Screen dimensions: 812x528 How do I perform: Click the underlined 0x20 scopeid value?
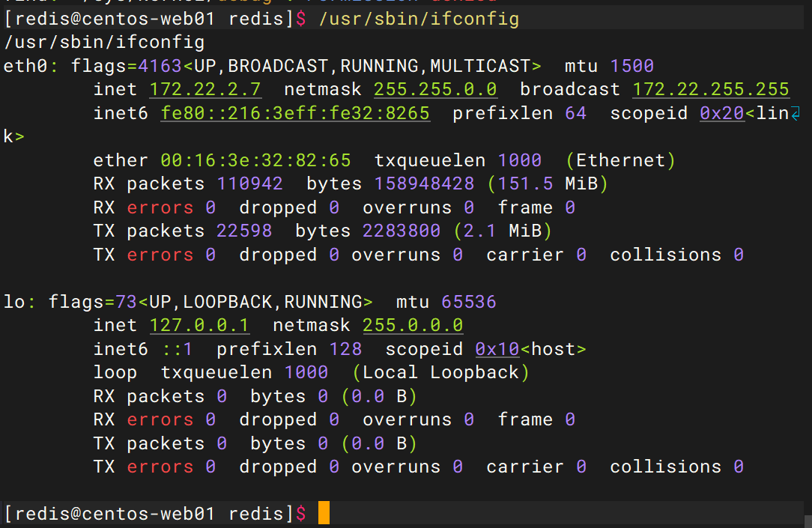pos(716,113)
